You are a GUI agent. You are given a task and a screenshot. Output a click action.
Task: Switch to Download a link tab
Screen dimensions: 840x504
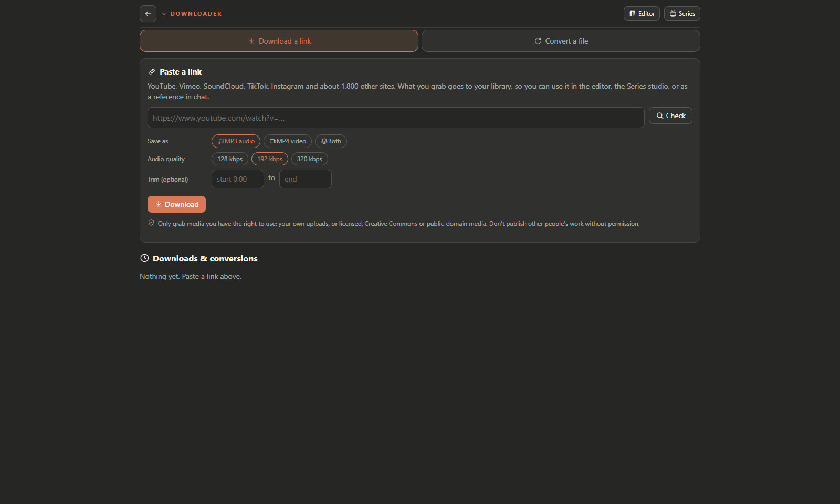pyautogui.click(x=279, y=41)
